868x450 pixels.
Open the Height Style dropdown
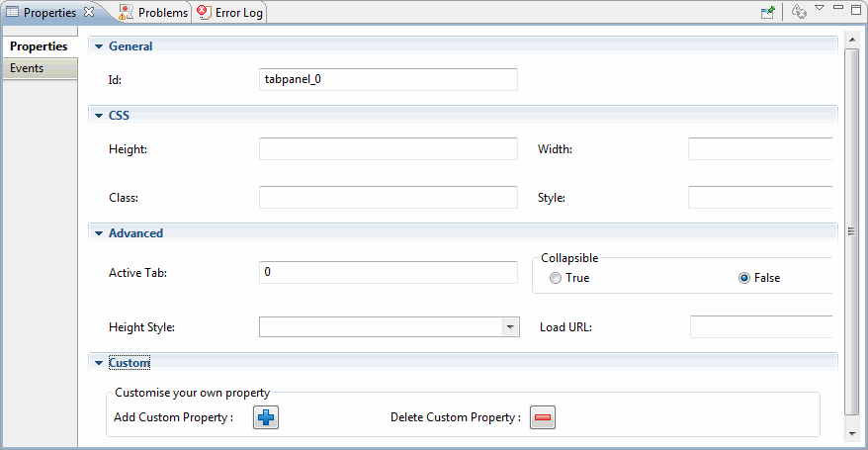[x=510, y=327]
